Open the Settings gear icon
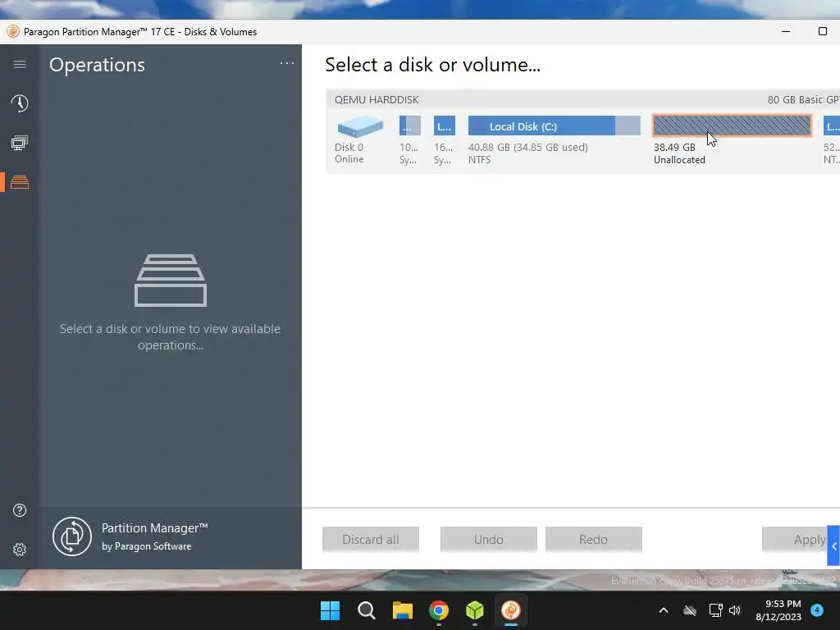The image size is (840, 630). 20,549
